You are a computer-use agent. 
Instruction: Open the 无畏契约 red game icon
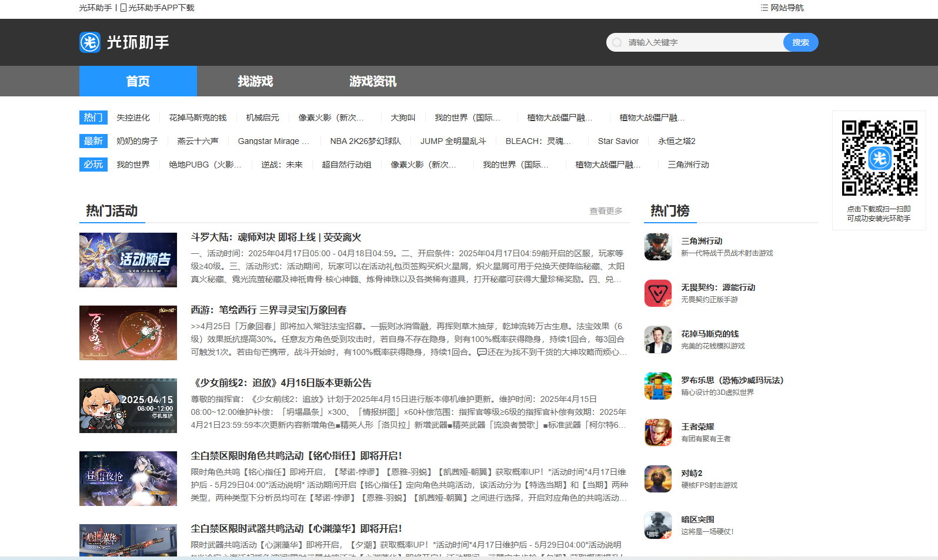[x=658, y=293]
